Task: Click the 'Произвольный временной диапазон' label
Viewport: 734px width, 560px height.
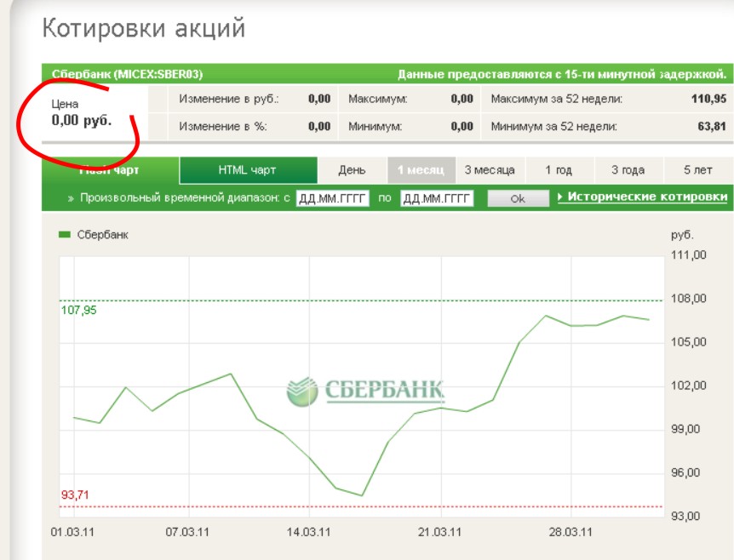Action: [181, 198]
